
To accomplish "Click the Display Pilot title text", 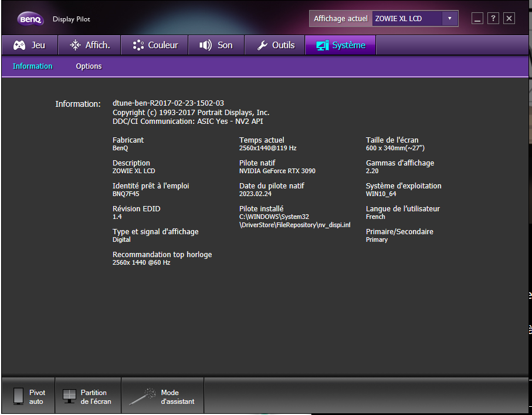I will (x=71, y=19).
